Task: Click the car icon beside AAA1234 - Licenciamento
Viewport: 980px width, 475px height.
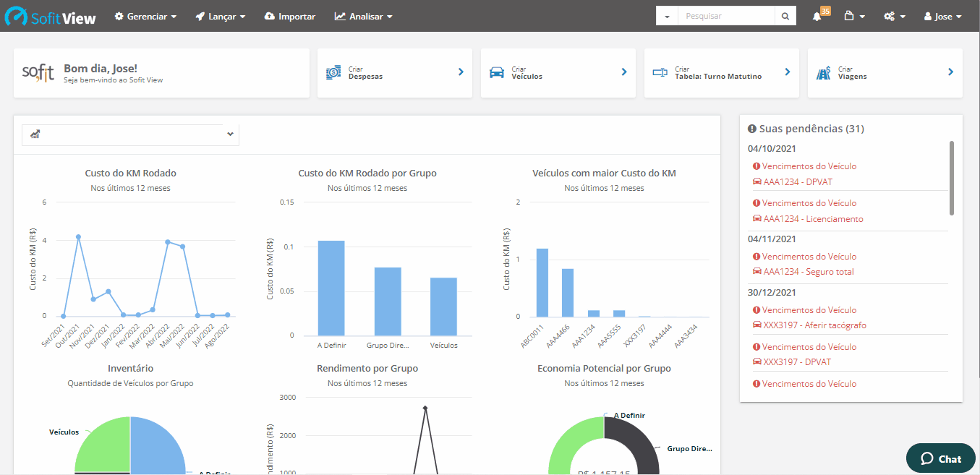Action: tap(757, 218)
